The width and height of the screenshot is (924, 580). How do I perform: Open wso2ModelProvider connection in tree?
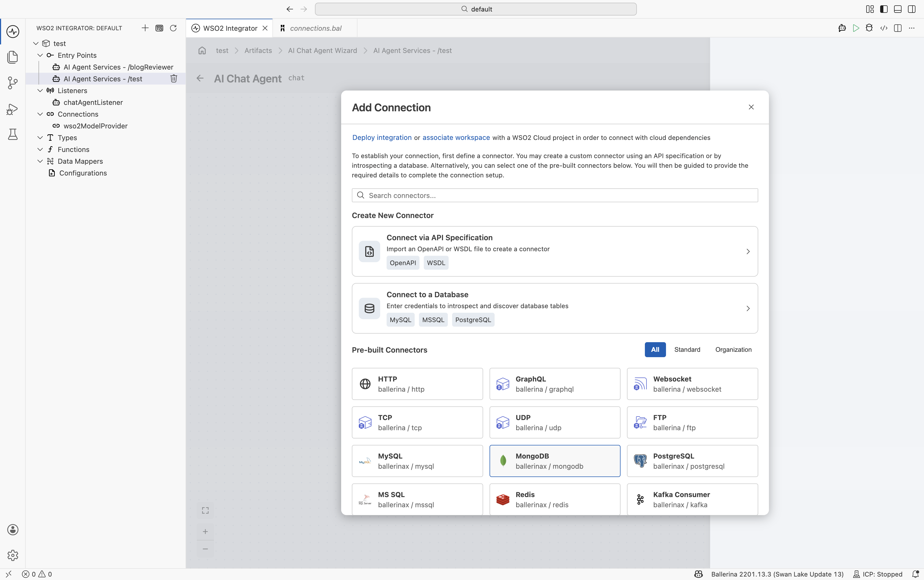click(x=95, y=126)
